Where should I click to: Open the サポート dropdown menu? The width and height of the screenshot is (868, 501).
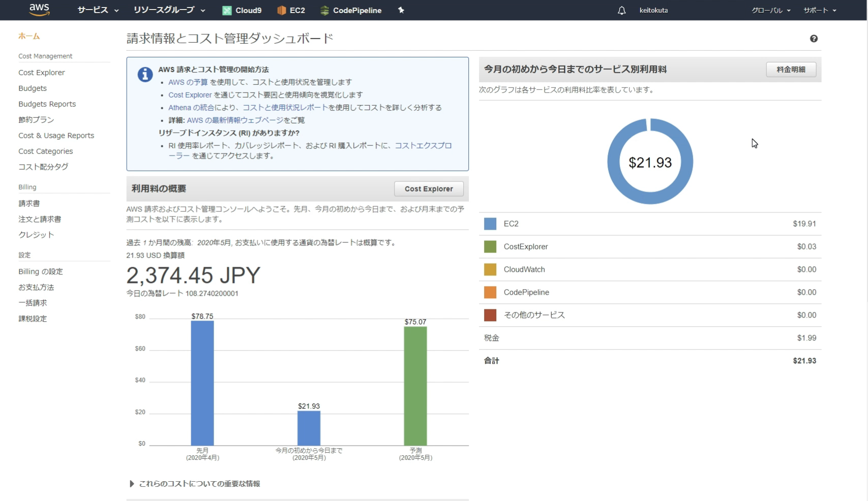coord(820,10)
